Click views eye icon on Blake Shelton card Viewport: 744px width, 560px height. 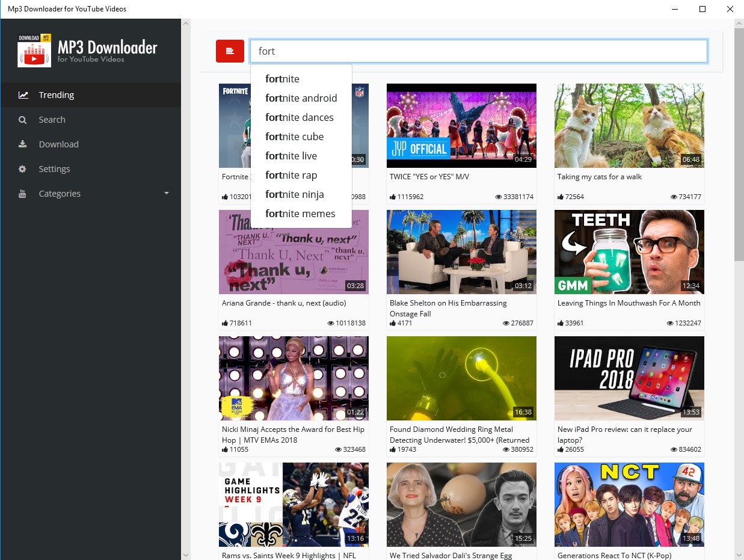(x=506, y=323)
